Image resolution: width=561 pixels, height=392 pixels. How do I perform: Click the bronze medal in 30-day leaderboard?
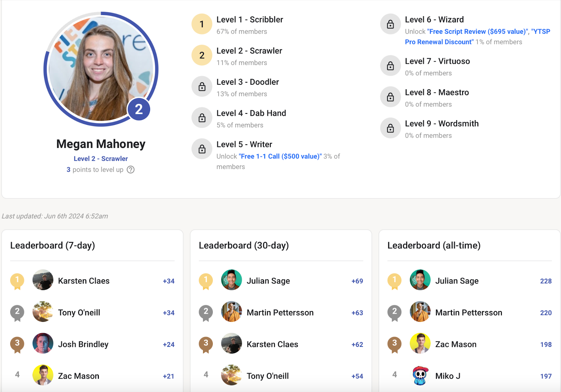click(x=206, y=345)
